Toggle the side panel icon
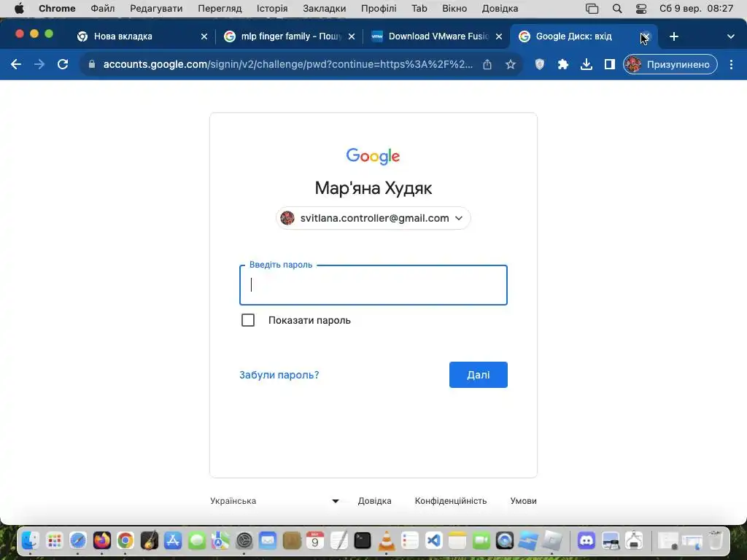The width and height of the screenshot is (747, 560). tap(609, 64)
